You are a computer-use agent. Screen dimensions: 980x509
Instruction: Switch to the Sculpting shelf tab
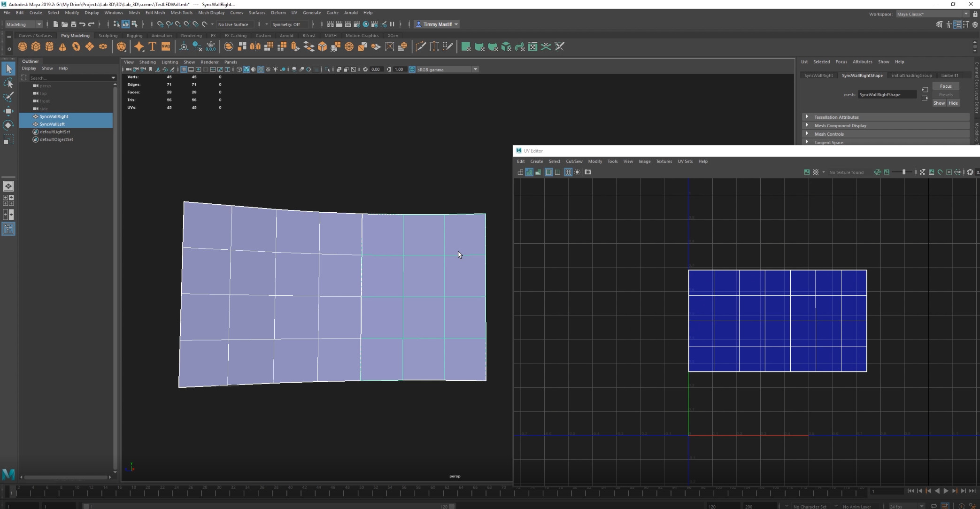pos(108,35)
